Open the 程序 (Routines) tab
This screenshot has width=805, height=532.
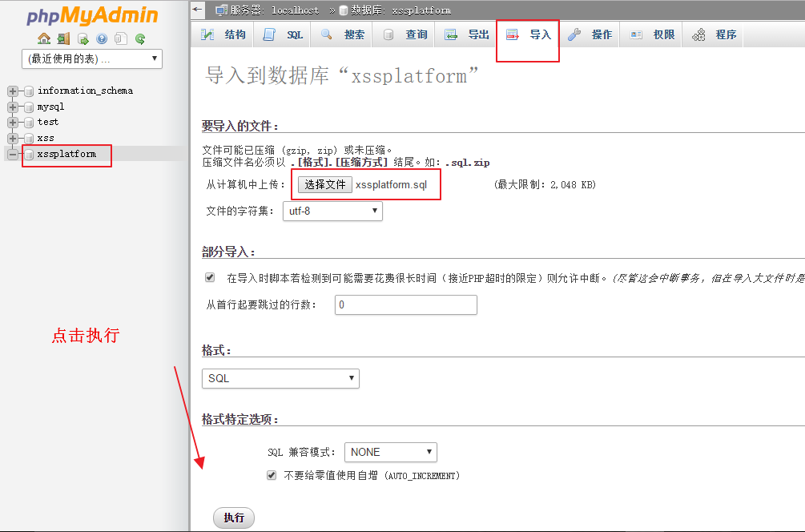click(x=714, y=34)
